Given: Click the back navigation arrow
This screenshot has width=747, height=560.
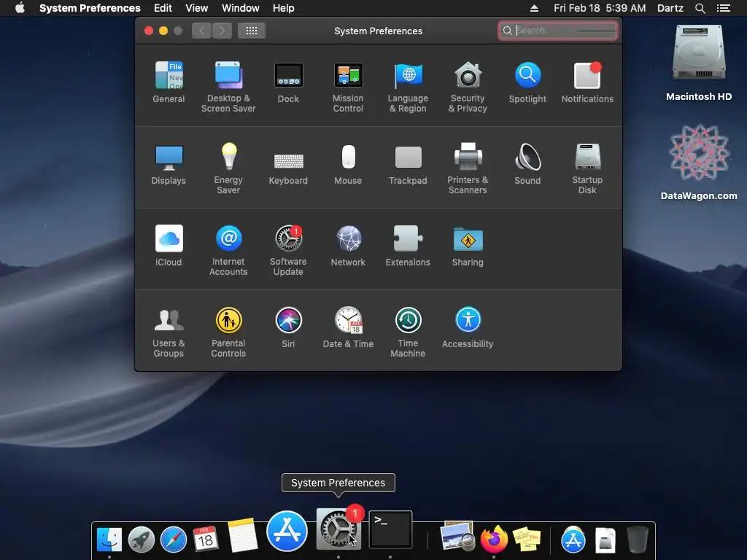Looking at the screenshot, I should click(x=201, y=31).
